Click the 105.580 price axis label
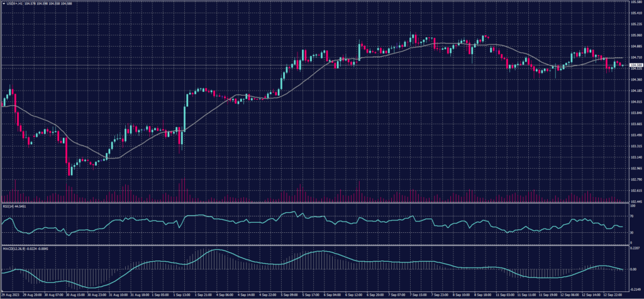Viewport: 644px width, 299px height. pyautogui.click(x=635, y=2)
